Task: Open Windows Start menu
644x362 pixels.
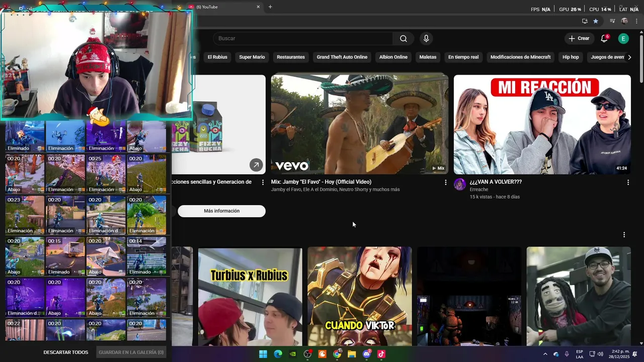Action: [x=263, y=354]
